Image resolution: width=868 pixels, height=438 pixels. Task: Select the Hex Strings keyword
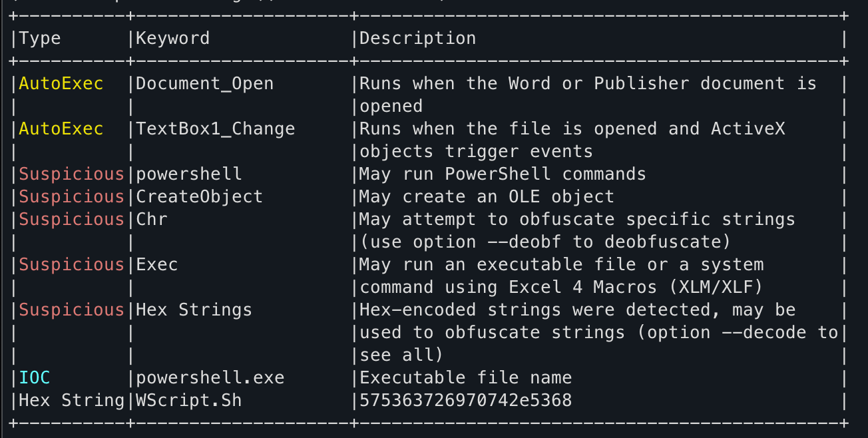pos(194,310)
